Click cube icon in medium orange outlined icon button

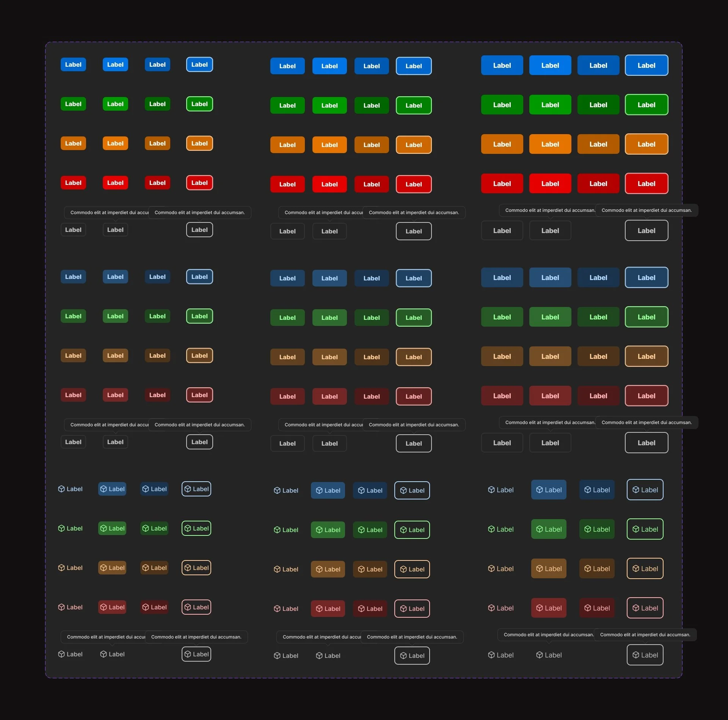point(403,569)
